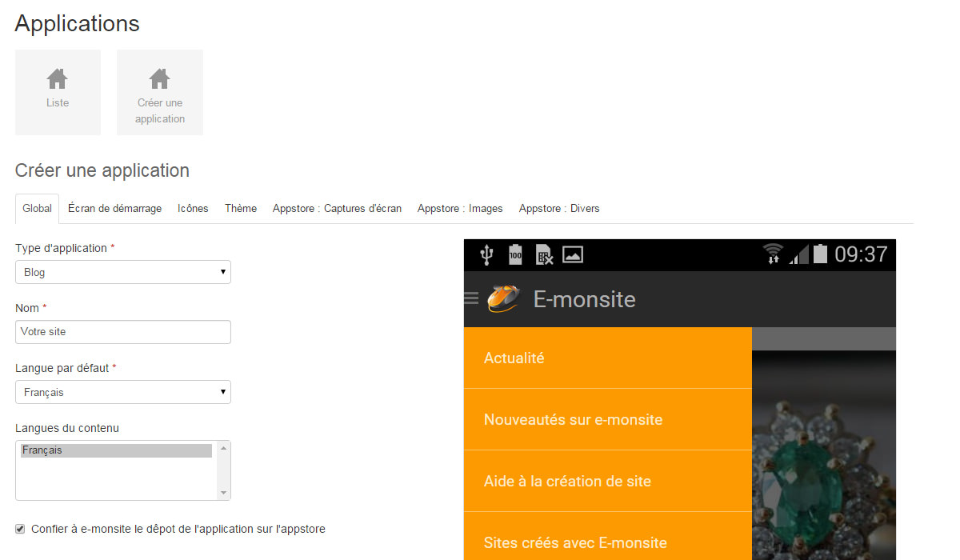Tap Sites créés avec E-monsite entry
960x560 pixels.
608,537
